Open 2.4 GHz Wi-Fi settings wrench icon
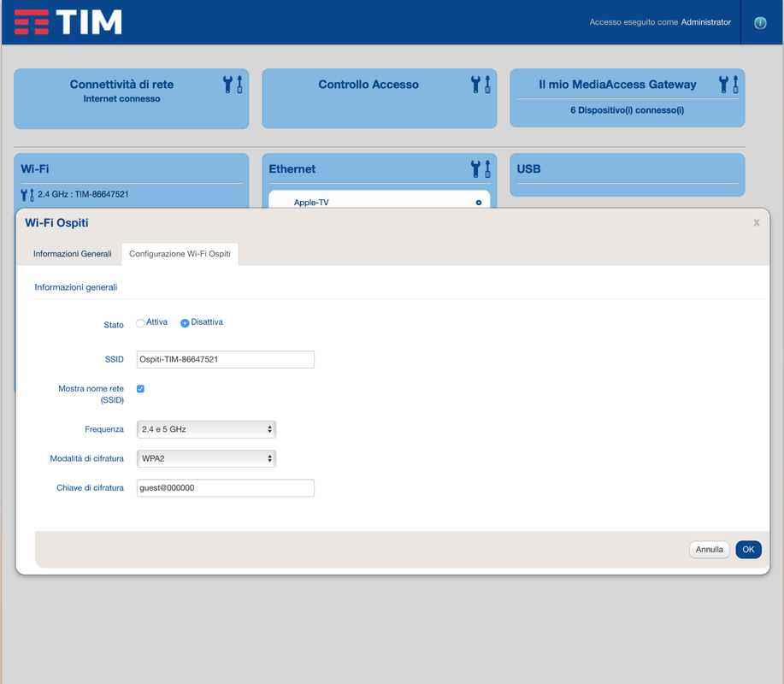The width and height of the screenshot is (784, 684). [x=27, y=194]
